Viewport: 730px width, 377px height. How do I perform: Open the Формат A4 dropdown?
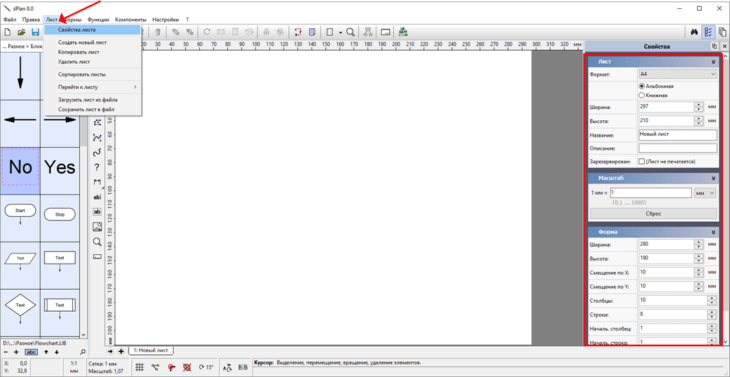(678, 74)
